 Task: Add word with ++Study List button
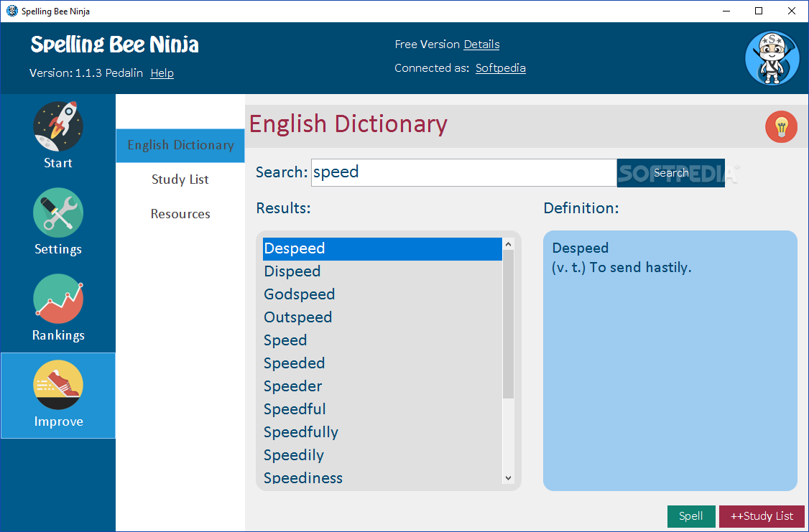pos(762,516)
